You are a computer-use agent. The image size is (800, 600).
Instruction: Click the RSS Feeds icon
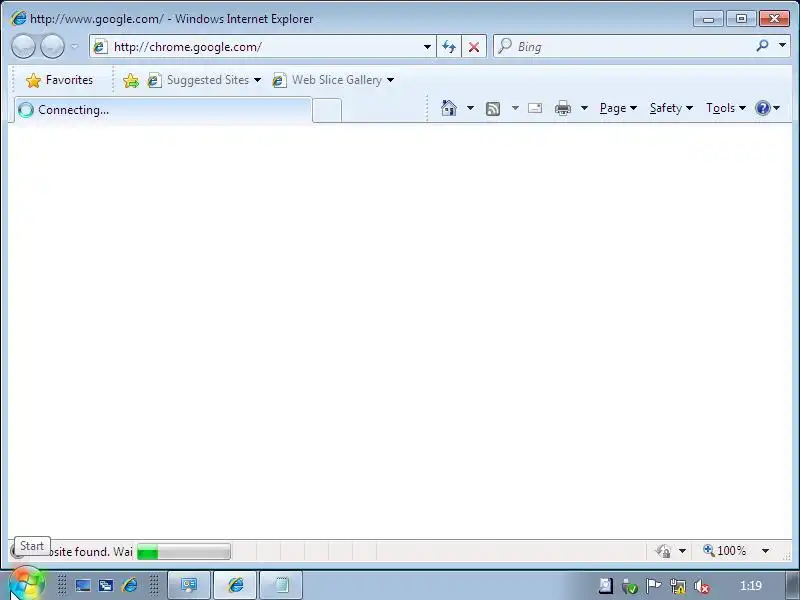[x=493, y=108]
